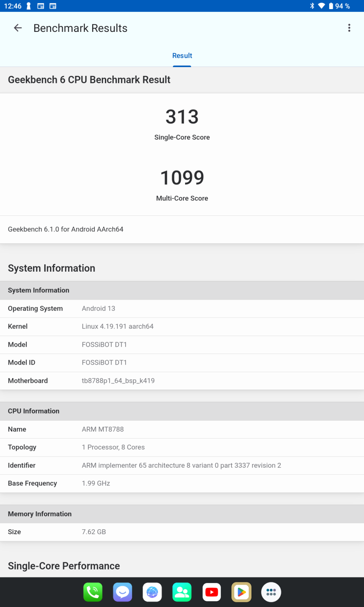Screen dimensions: 364x607
Task: Tap the battery status icon
Action: [331, 6]
